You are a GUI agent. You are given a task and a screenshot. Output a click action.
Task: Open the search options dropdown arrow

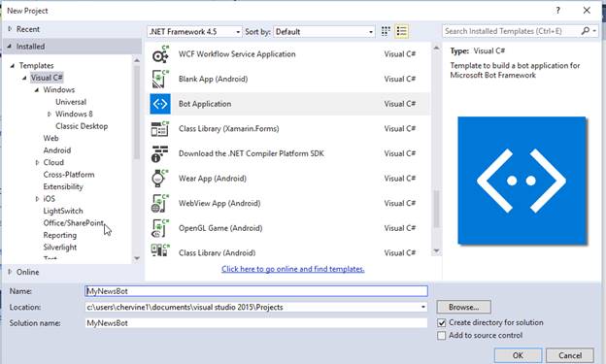pyautogui.click(x=594, y=31)
